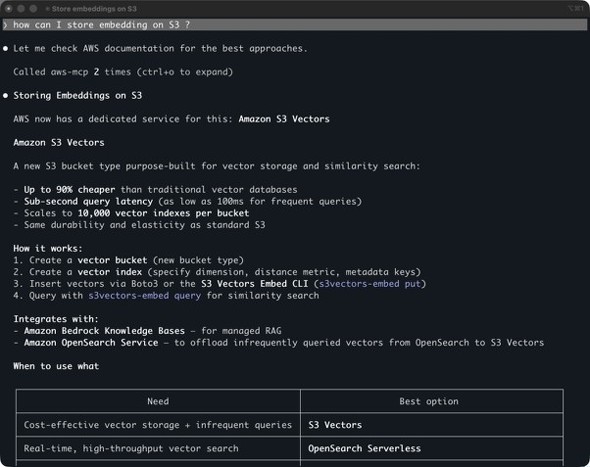Click the bullet before 'Storing Embeddings on S3'
Image resolution: width=590 pixels, height=467 pixels.
point(5,96)
